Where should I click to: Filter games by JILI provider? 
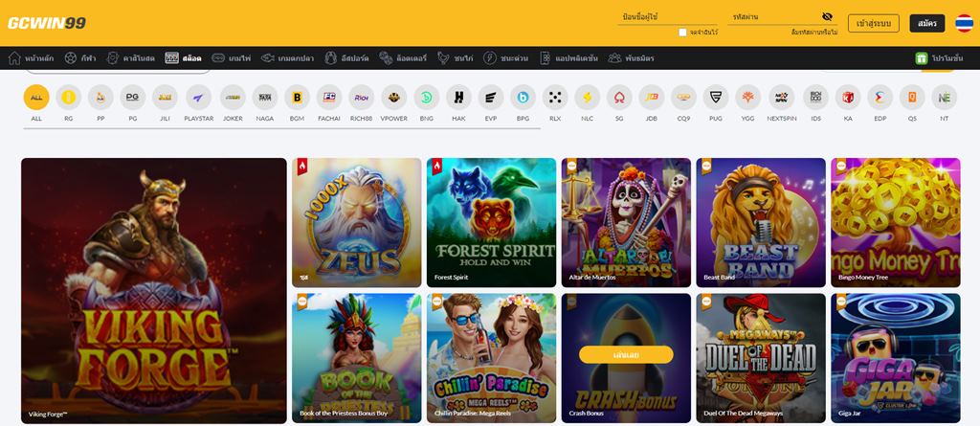[x=165, y=98]
